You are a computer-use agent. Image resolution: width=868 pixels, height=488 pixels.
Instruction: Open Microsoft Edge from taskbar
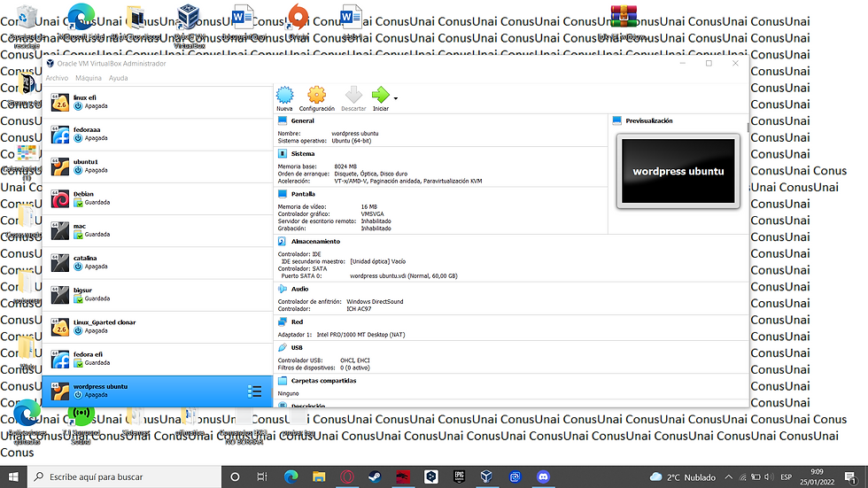point(291,477)
